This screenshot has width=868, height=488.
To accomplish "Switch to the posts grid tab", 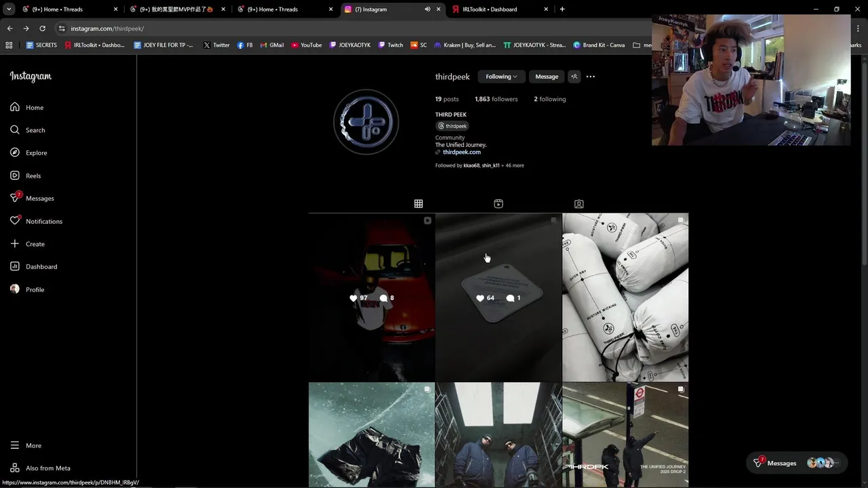I will (x=418, y=203).
